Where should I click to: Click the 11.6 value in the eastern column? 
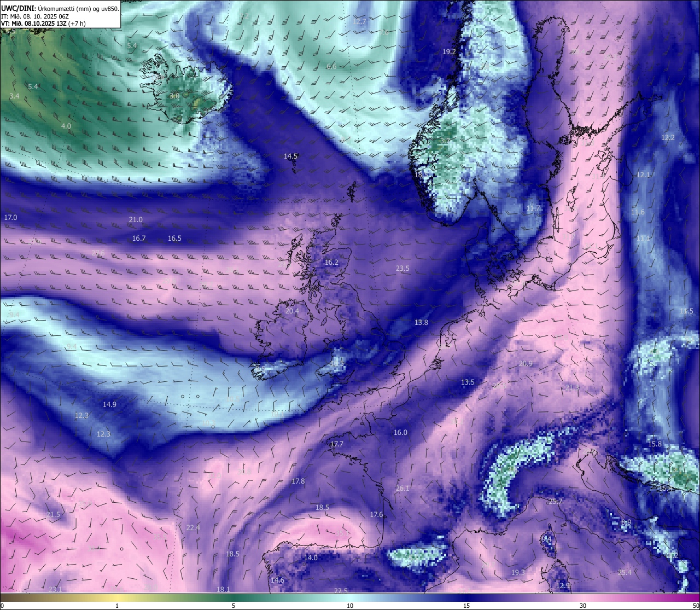coord(638,212)
